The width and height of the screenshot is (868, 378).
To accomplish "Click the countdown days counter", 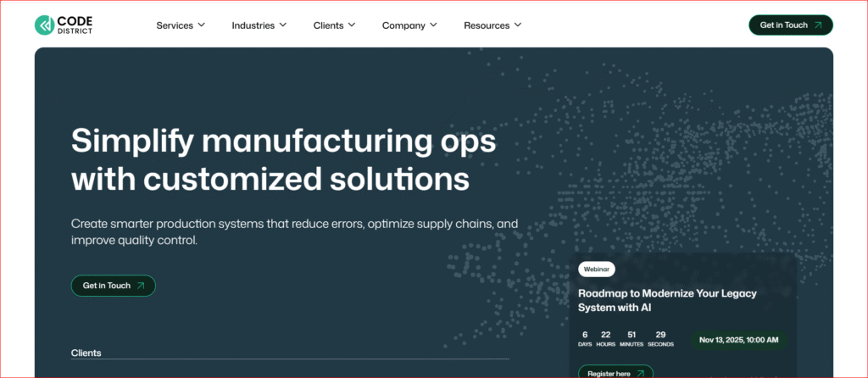I will (585, 338).
